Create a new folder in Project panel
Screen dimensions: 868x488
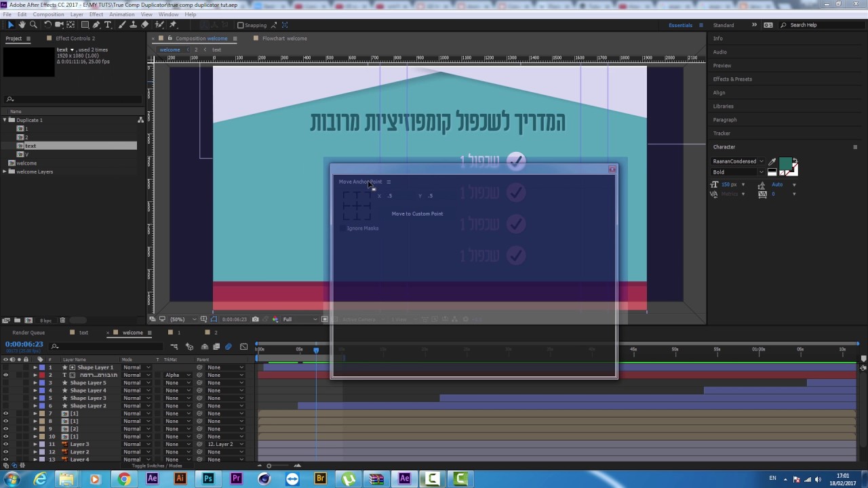click(x=17, y=320)
